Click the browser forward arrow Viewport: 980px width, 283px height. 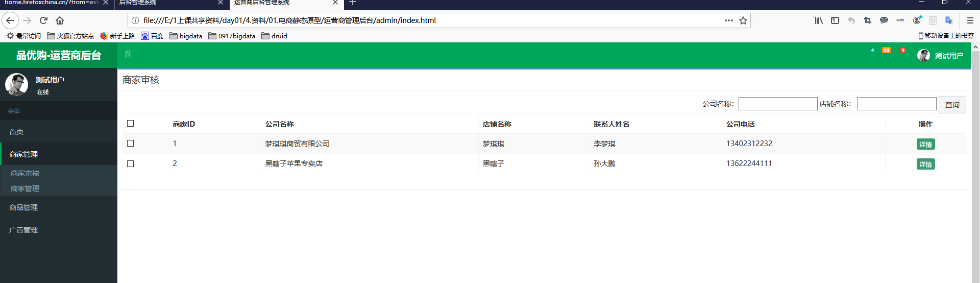[27, 20]
